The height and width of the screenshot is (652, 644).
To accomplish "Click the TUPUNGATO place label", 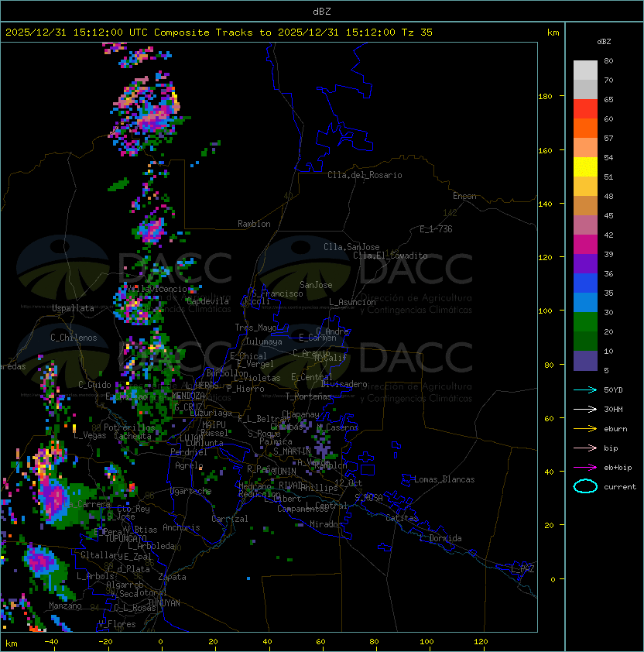I will click(125, 538).
